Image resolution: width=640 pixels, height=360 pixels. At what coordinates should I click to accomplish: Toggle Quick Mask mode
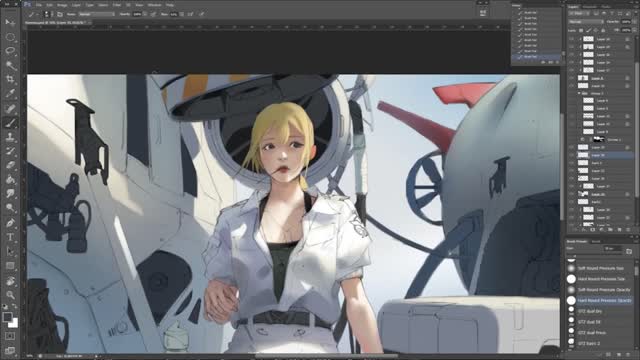(x=10, y=336)
